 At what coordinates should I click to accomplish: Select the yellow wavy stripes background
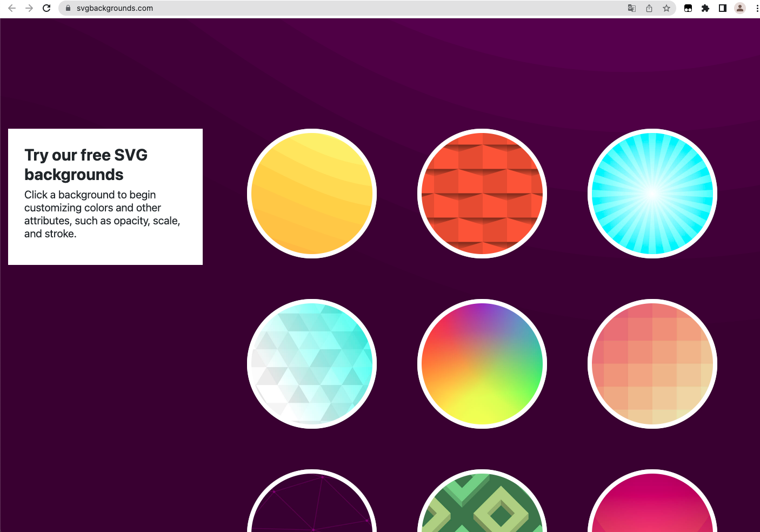[312, 194]
